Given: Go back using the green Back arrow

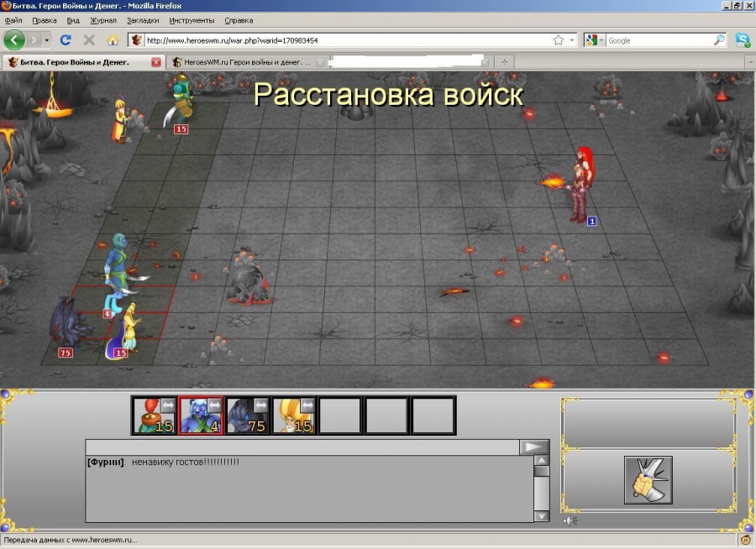Looking at the screenshot, I should pyautogui.click(x=14, y=40).
